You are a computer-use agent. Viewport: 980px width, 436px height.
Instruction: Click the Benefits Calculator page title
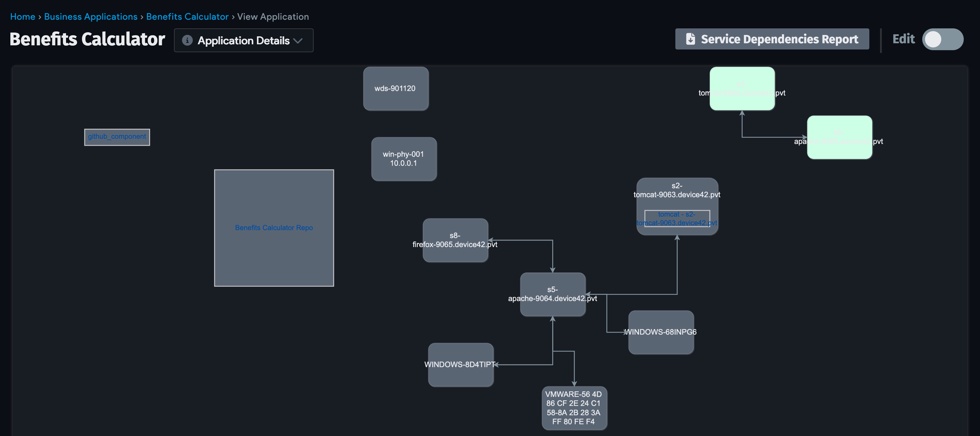[x=87, y=39]
